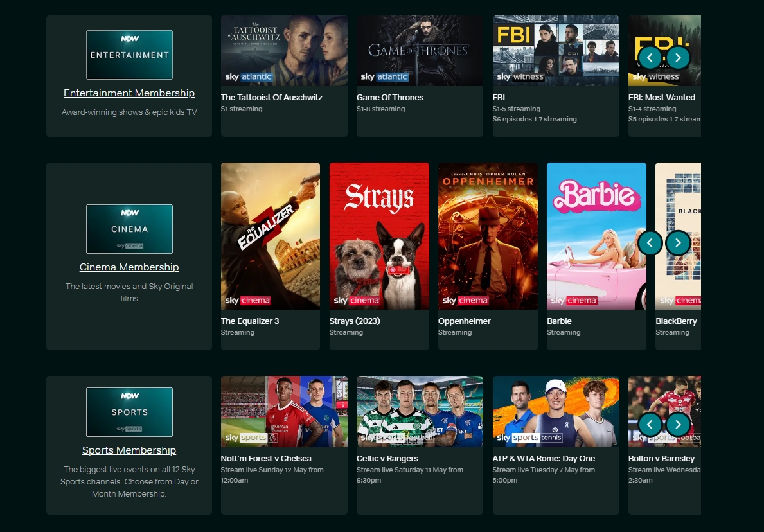This screenshot has height=532, width=764.
Task: Open the Cinema Membership link
Action: pyautogui.click(x=129, y=267)
